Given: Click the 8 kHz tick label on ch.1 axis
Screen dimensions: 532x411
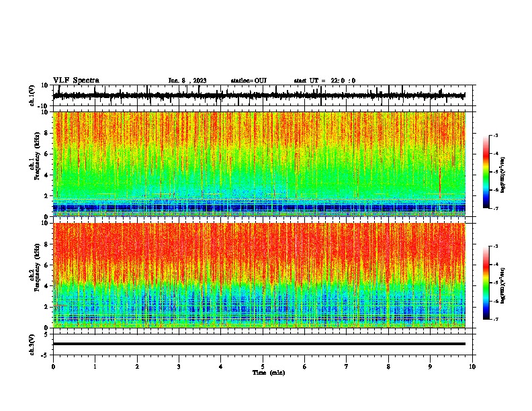Looking at the screenshot, I should [46, 133].
